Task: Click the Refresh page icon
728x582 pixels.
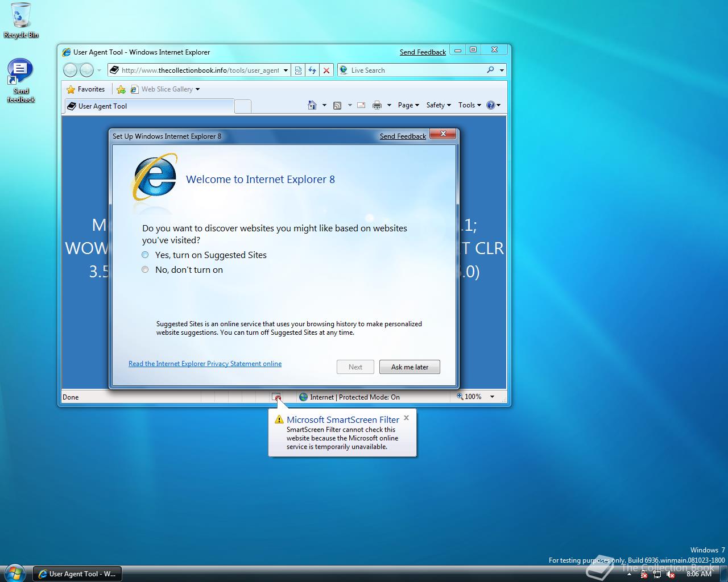Action: [312, 70]
